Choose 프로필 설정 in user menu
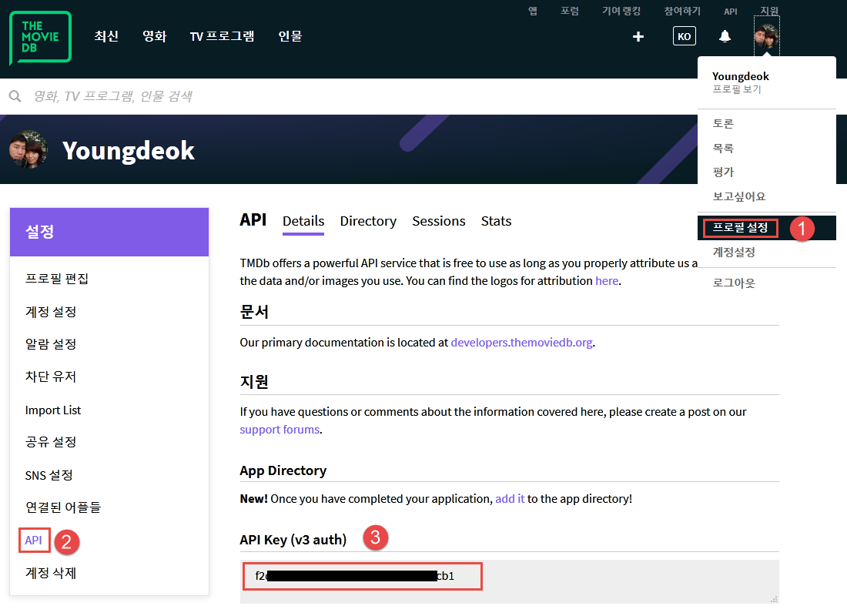This screenshot has width=847, height=616. [740, 228]
